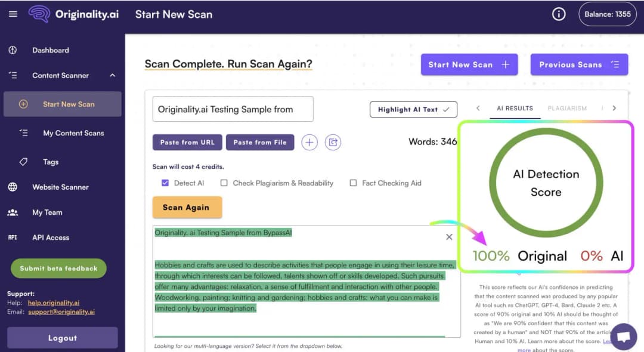
Task: Open the hamburger navigation menu
Action: pos(13,14)
